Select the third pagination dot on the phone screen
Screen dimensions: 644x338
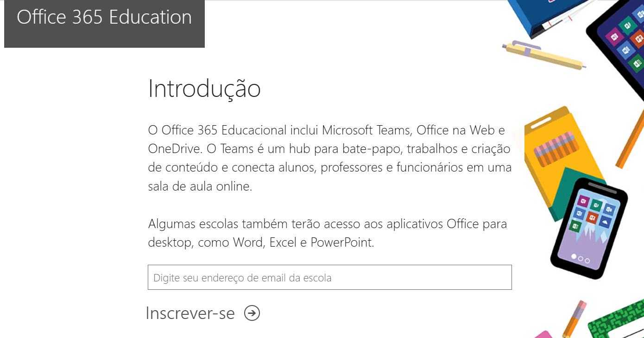pos(587,261)
